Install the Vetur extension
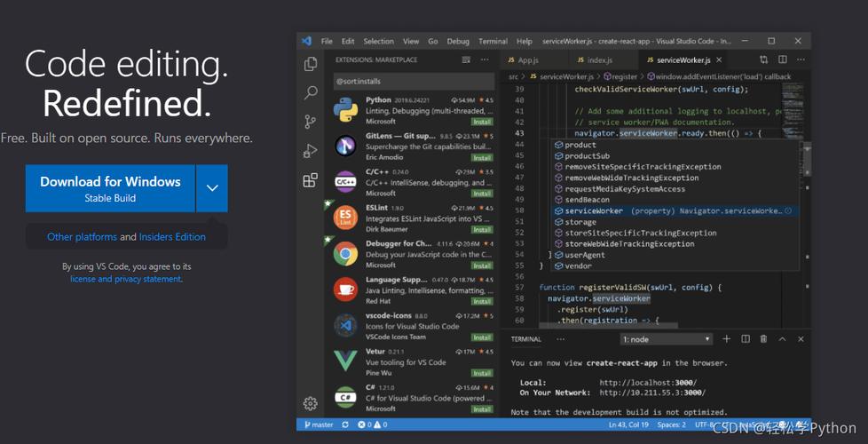 click(482, 373)
